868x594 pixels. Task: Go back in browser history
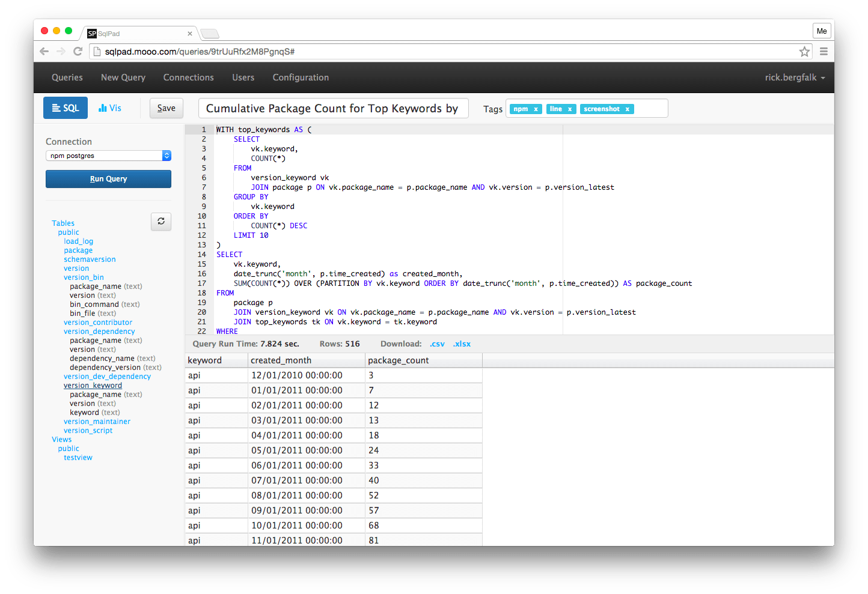coord(44,52)
